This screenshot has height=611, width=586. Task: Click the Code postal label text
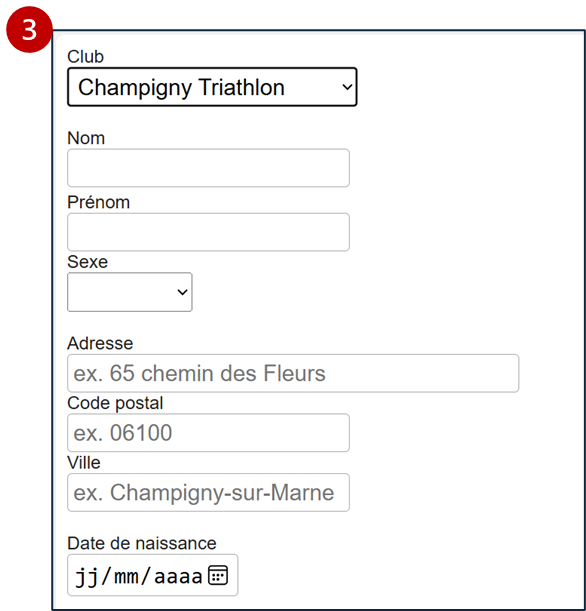pos(115,403)
